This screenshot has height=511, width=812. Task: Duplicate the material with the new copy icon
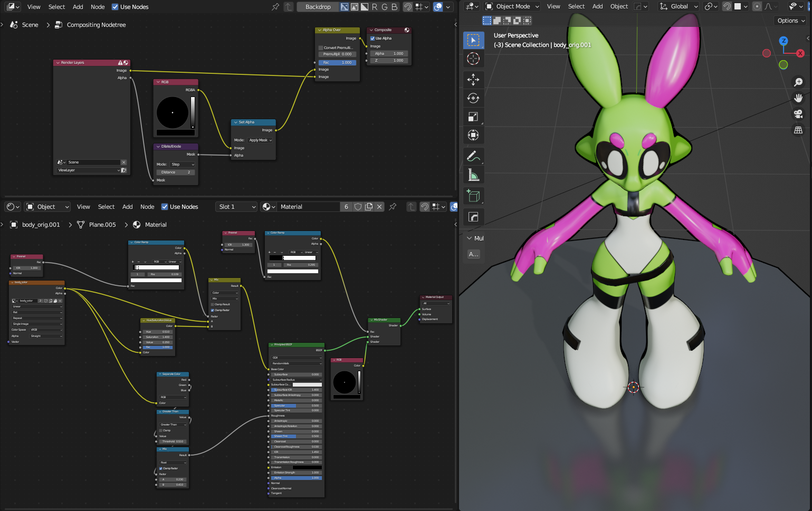pyautogui.click(x=369, y=207)
